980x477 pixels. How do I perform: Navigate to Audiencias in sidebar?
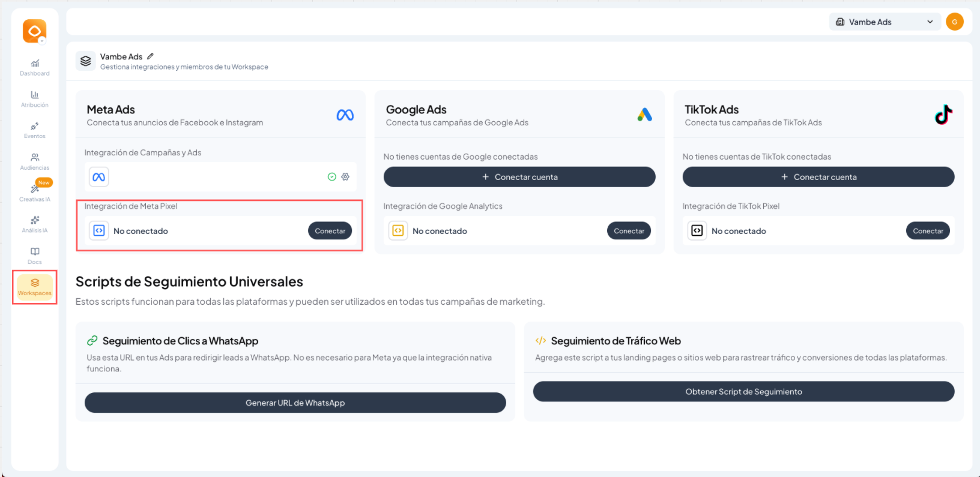point(35,161)
